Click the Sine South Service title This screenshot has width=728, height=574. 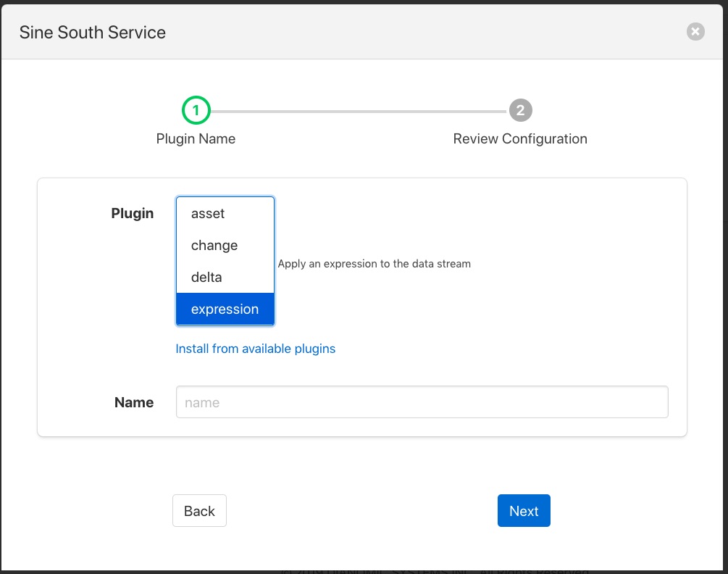coord(92,33)
